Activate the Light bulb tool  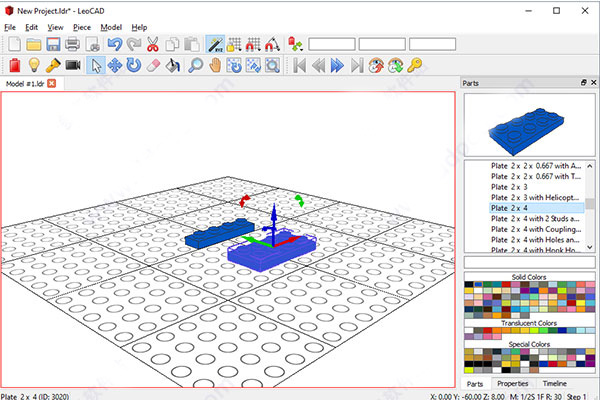[33, 65]
